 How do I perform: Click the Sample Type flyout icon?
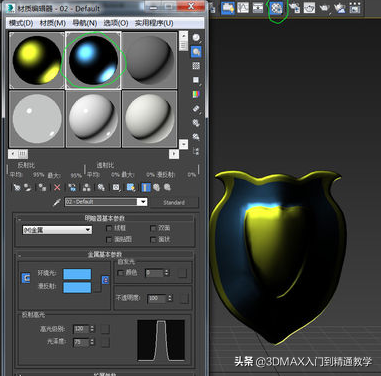click(196, 38)
